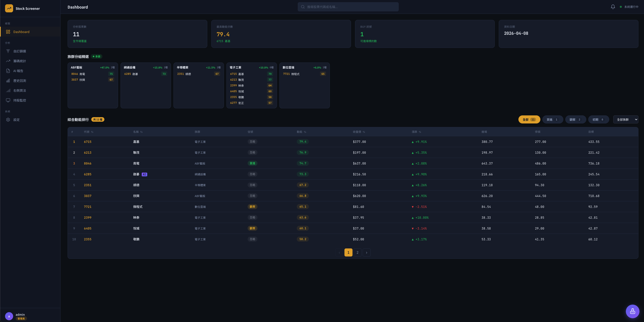Image resolution: width=644 pixels, height=322 pixels.
Task: Open the AI assistant robot button
Action: [x=632, y=311]
